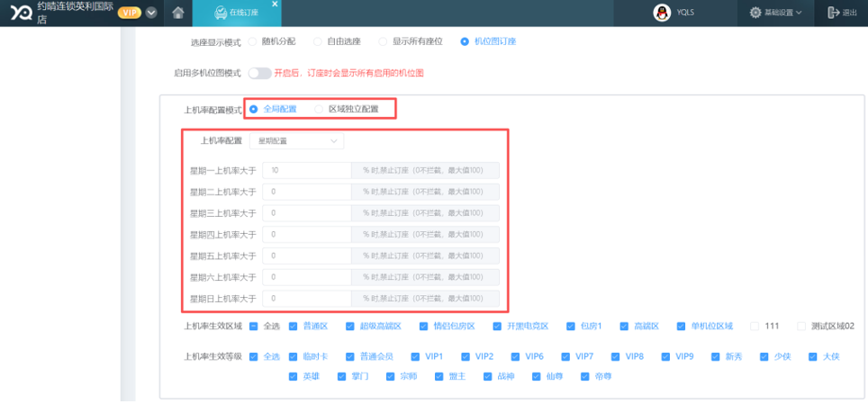Select 机位图订座 display mode
868x404 pixels.
coord(465,41)
